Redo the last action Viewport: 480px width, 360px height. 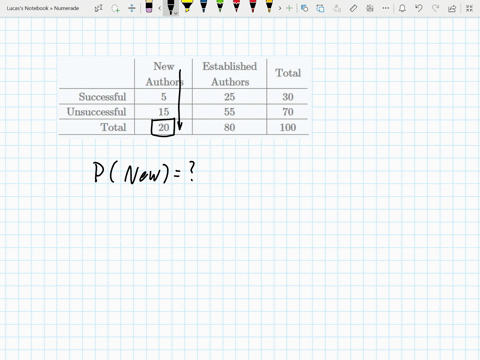[x=435, y=8]
